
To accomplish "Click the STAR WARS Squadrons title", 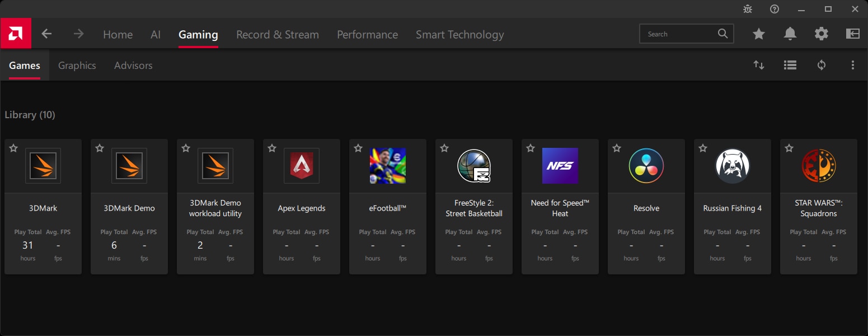I will tap(819, 208).
